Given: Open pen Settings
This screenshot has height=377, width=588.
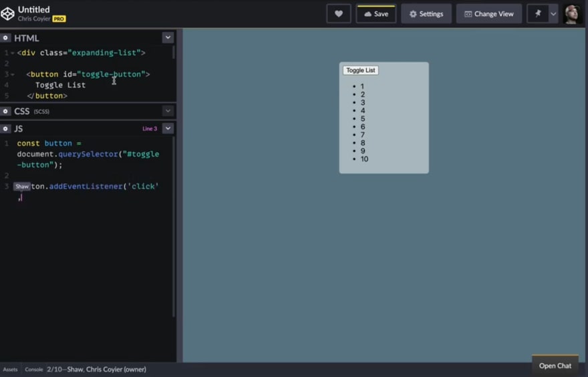Looking at the screenshot, I should (x=426, y=14).
